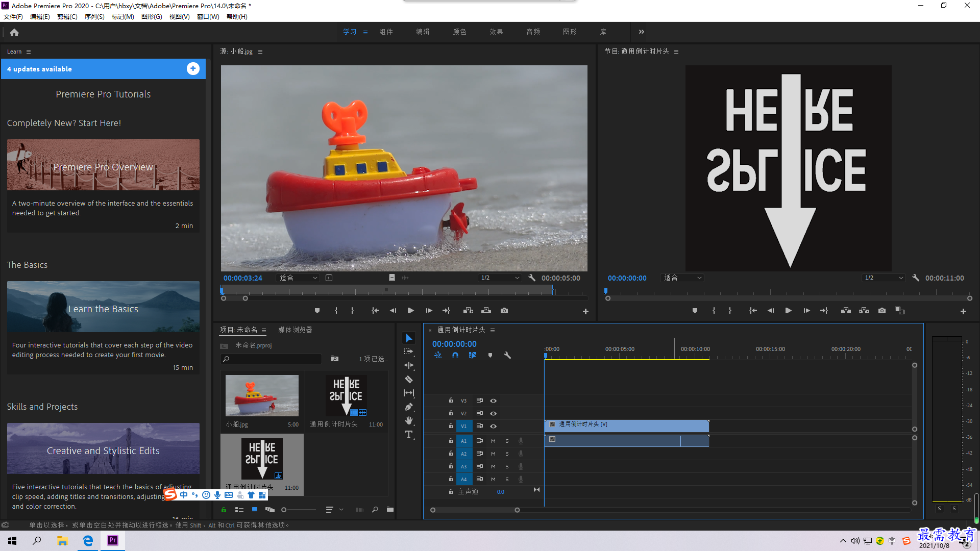Add marker in timeline panel
This screenshot has height=551, width=980.
490,355
